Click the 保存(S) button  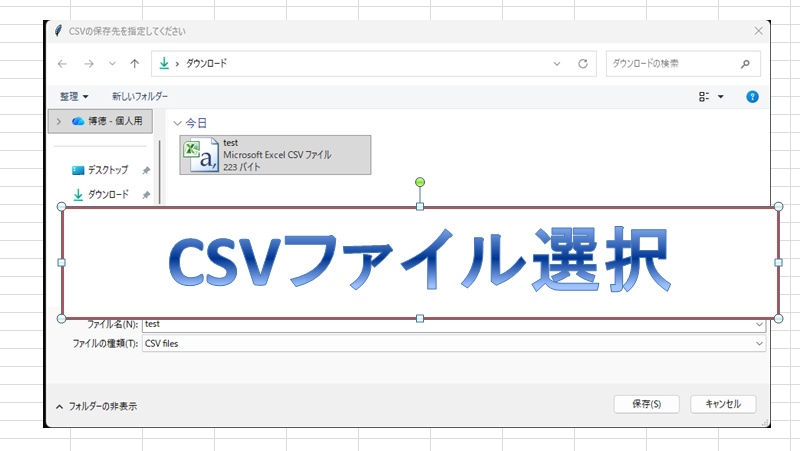point(646,404)
